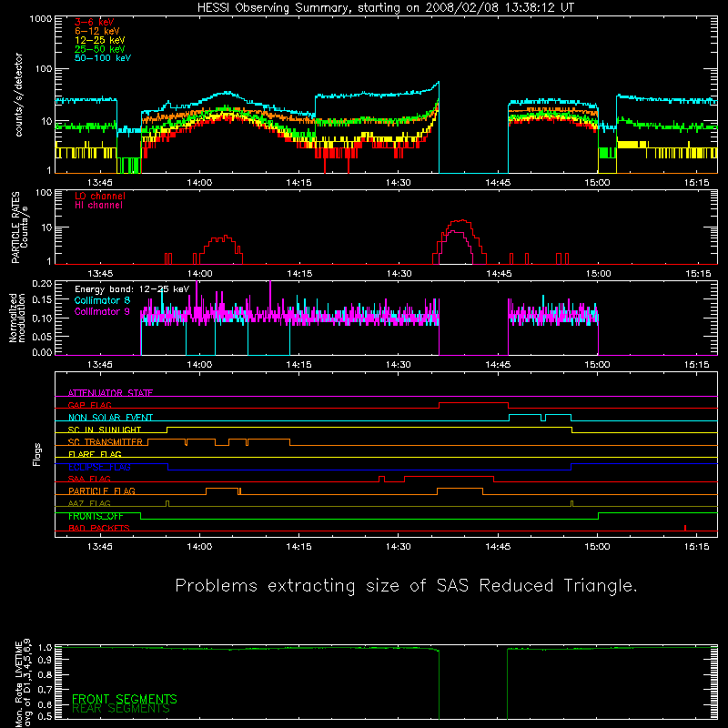Select the REAR SEGMENTS legend label
This screenshot has height=728, width=728.
121,709
